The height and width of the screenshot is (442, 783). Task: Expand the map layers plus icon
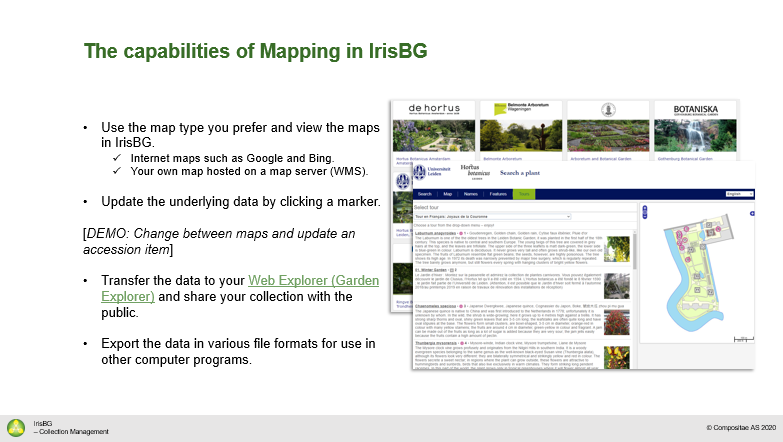coord(752,214)
